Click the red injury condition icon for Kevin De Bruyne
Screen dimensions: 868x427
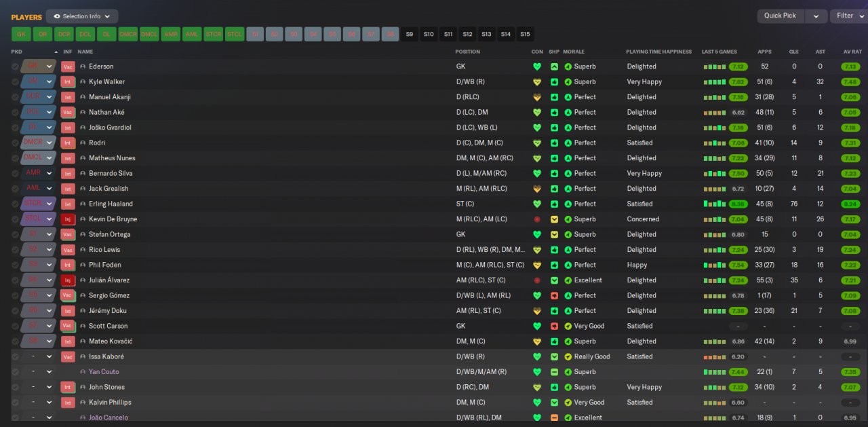pyautogui.click(x=537, y=219)
